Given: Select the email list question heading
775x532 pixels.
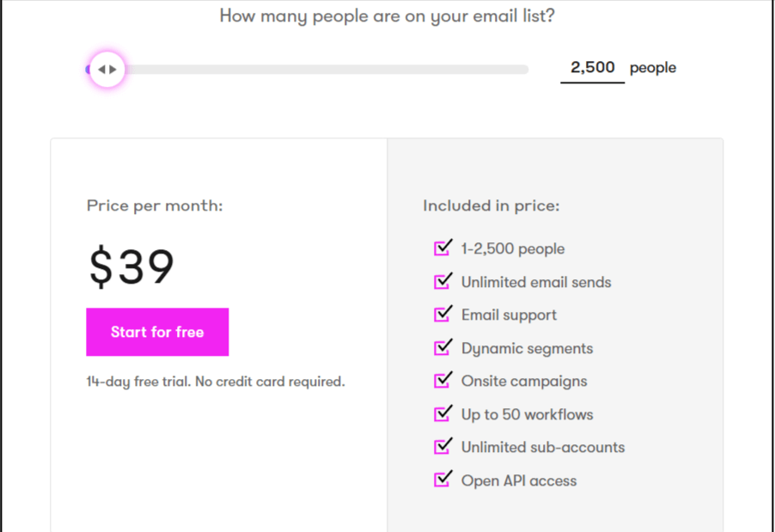Looking at the screenshot, I should coord(387,15).
